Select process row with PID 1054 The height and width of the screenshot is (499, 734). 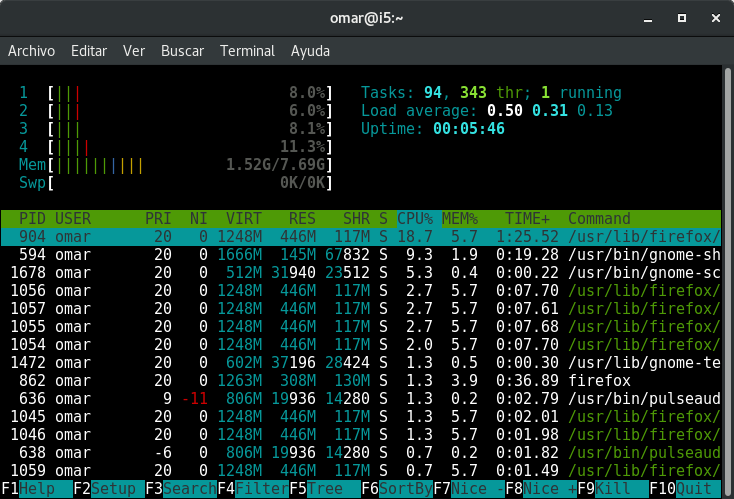361,345
